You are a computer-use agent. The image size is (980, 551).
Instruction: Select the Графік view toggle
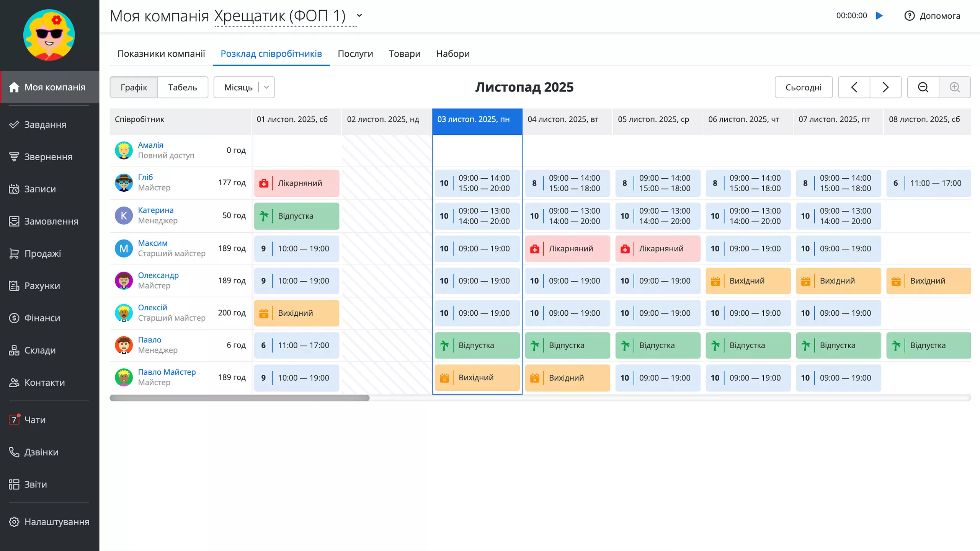coord(134,87)
